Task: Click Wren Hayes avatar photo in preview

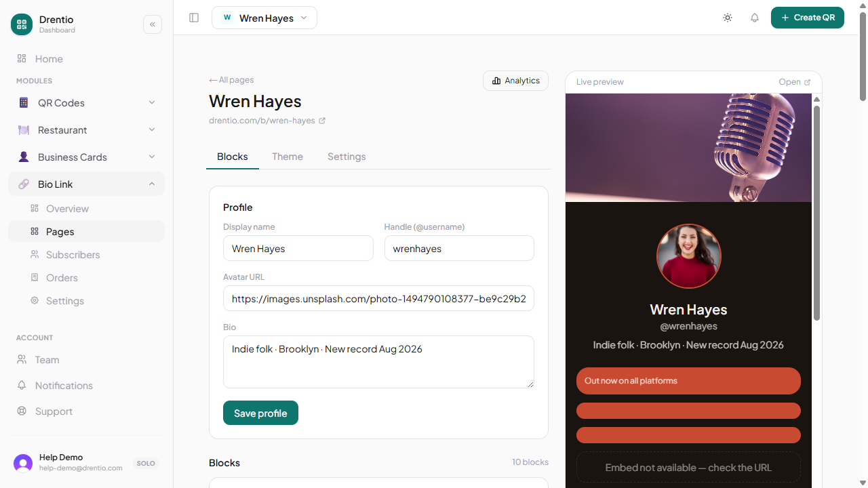Action: click(x=688, y=256)
